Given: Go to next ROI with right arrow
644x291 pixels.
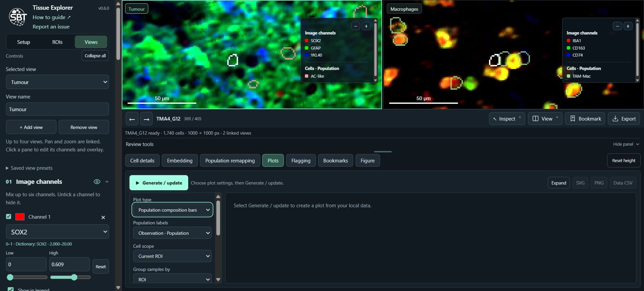Looking at the screenshot, I should 146,119.
